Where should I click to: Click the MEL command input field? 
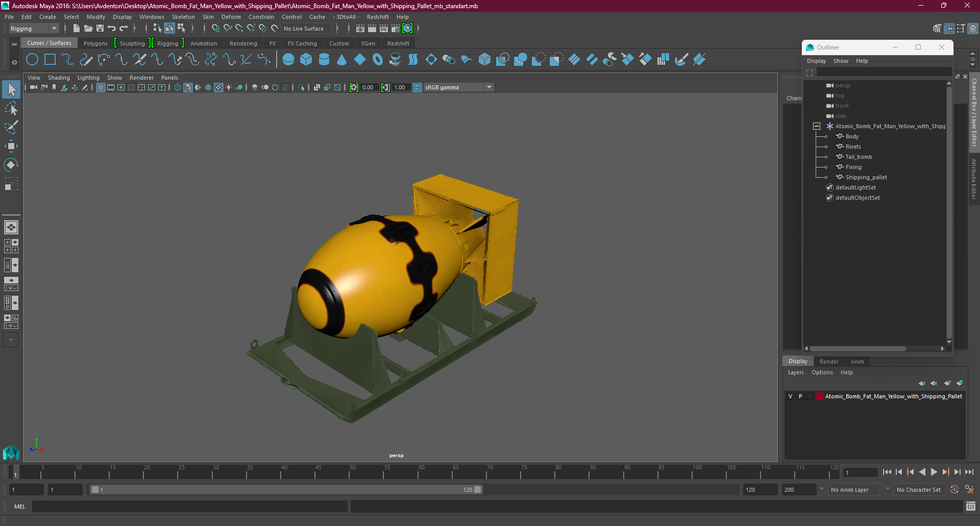click(x=190, y=507)
